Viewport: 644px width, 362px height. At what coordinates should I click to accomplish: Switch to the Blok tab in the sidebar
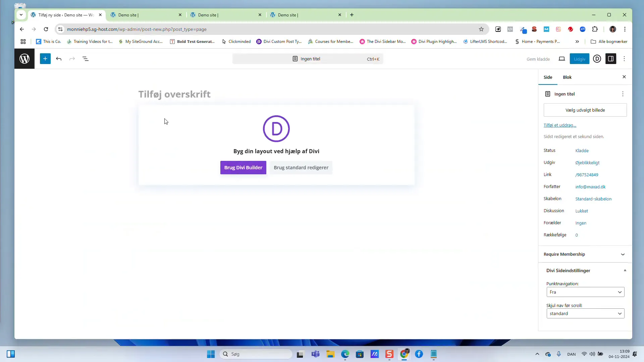567,77
